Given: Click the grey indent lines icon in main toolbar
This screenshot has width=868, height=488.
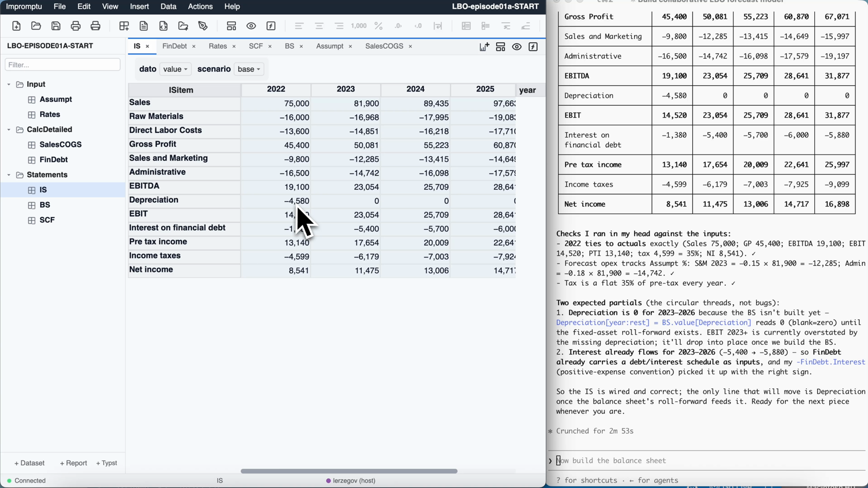Looking at the screenshot, I should (506, 26).
